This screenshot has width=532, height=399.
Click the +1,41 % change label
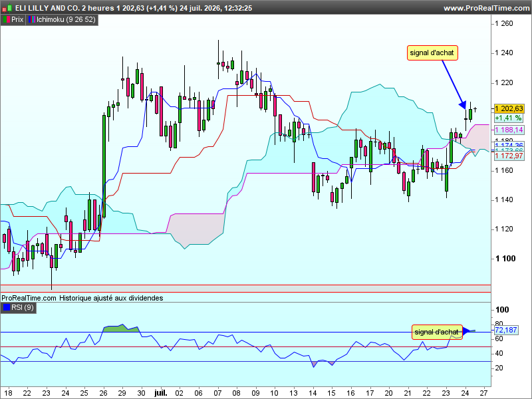508,118
